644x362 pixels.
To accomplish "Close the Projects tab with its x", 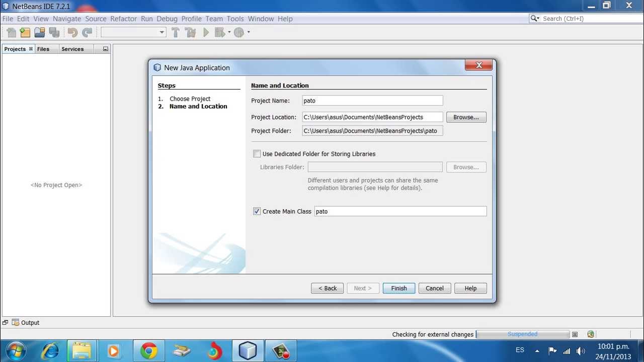I will pos(31,49).
